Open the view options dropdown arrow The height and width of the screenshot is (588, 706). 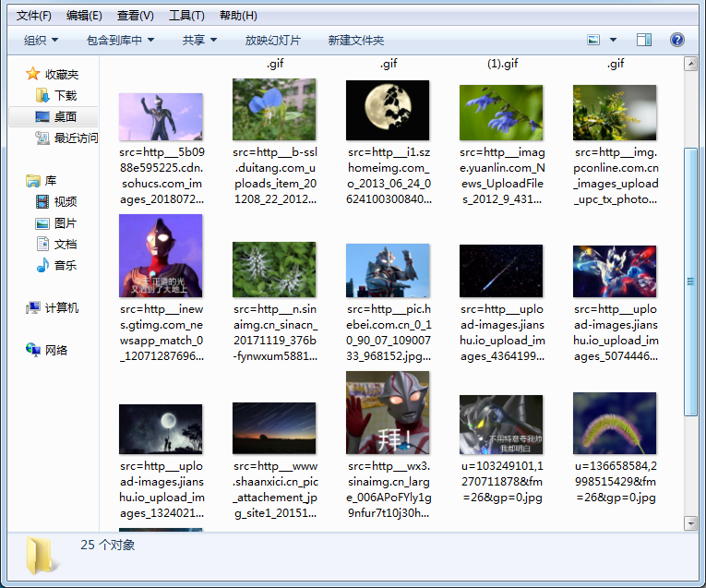pyautogui.click(x=613, y=40)
